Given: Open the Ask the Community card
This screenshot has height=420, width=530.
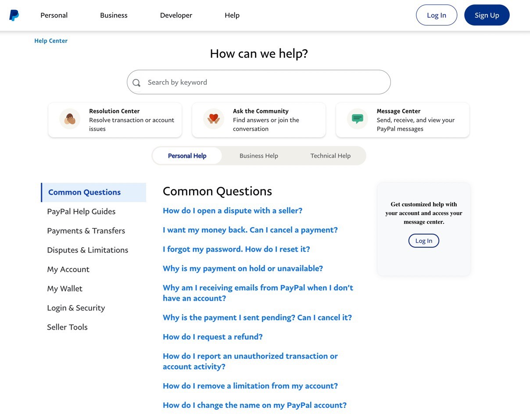Looking at the screenshot, I should tap(258, 120).
